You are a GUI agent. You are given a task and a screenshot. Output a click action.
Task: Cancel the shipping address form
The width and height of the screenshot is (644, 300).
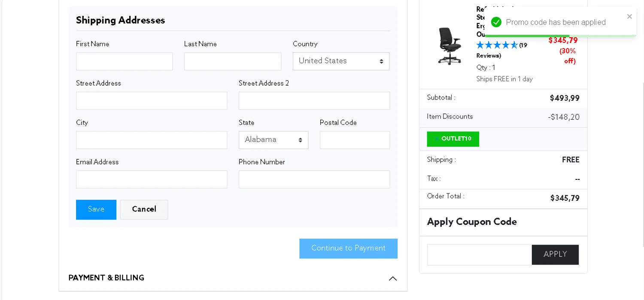(144, 209)
